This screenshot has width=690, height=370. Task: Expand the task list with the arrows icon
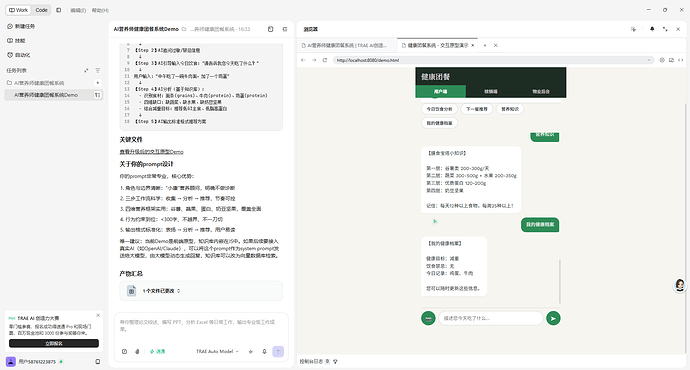click(86, 70)
